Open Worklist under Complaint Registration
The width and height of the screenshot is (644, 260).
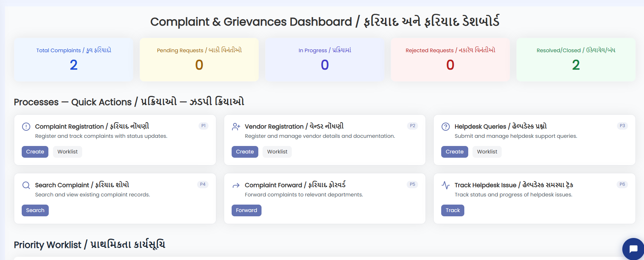(x=68, y=152)
